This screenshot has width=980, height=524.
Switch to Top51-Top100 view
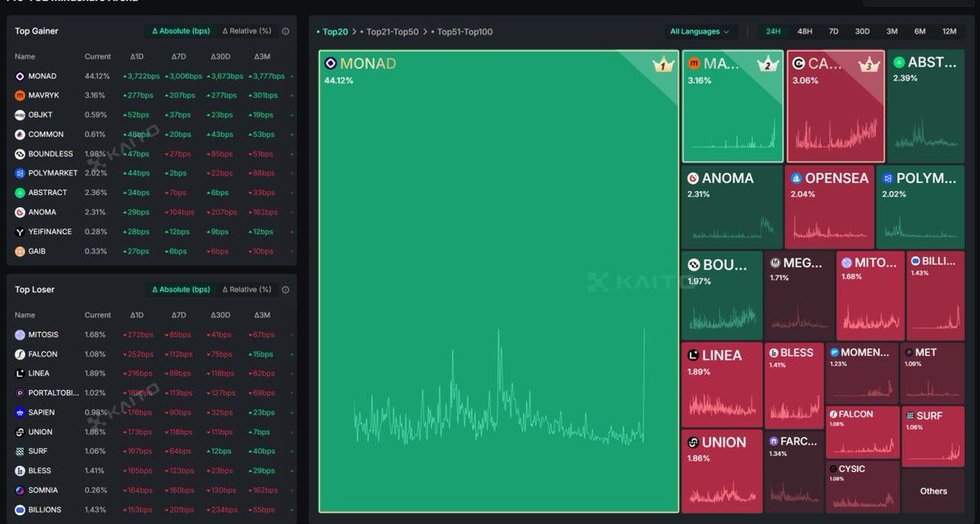coord(461,32)
